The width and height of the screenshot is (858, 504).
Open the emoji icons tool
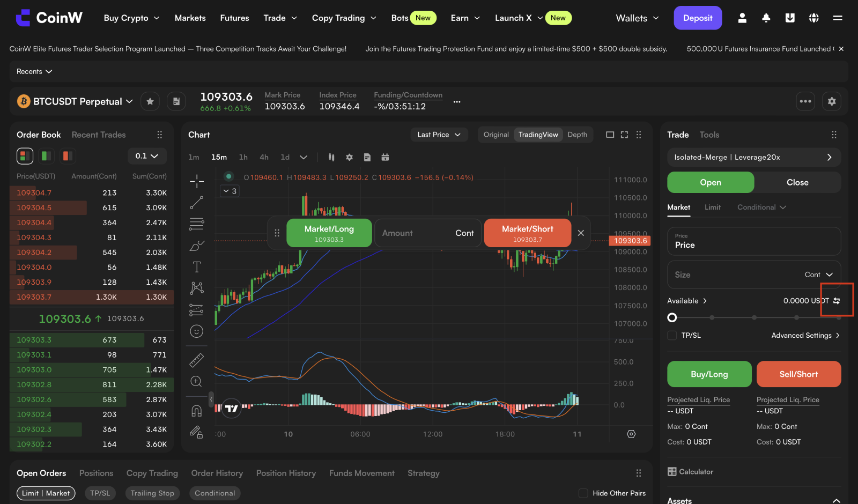(197, 331)
